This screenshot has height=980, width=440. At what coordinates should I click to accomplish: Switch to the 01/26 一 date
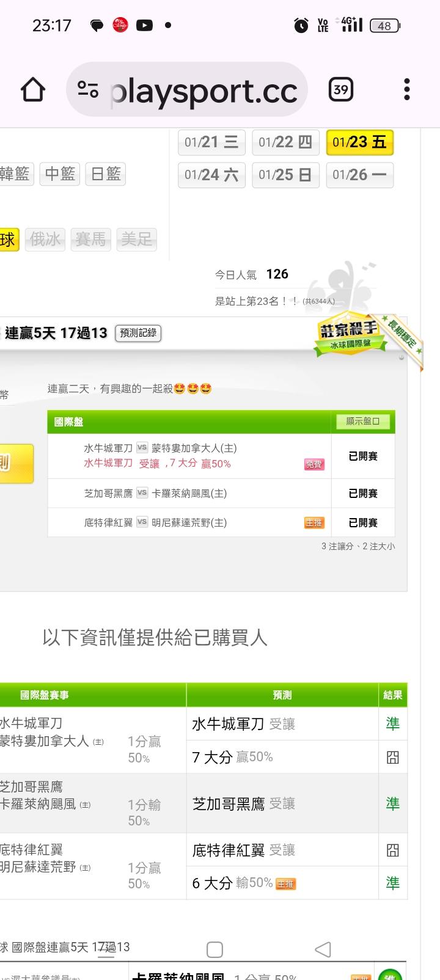[359, 175]
